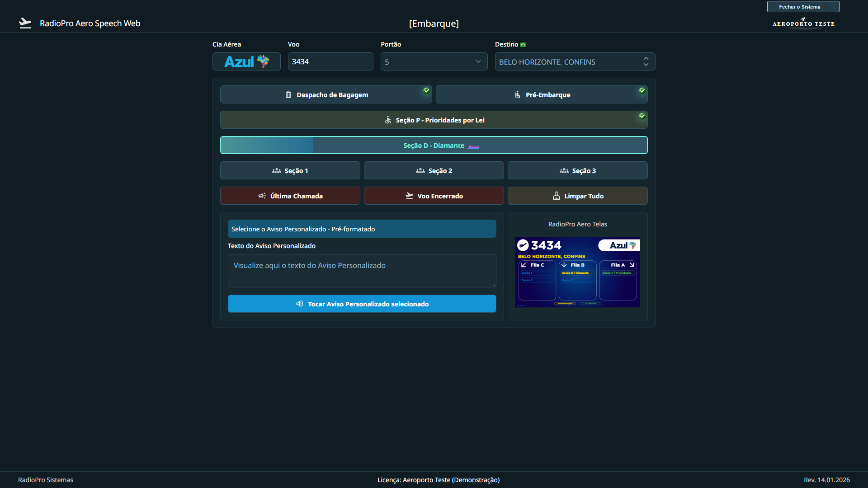The width and height of the screenshot is (868, 488).
Task: Click Tocar Aviso Personalizado selecionado
Action: click(362, 304)
